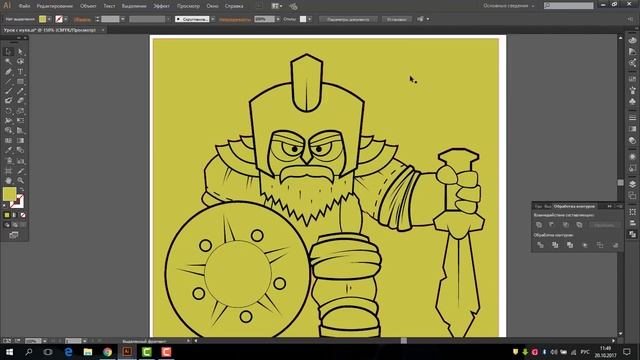Open zoom level dropdown in status bar

click(x=44, y=341)
